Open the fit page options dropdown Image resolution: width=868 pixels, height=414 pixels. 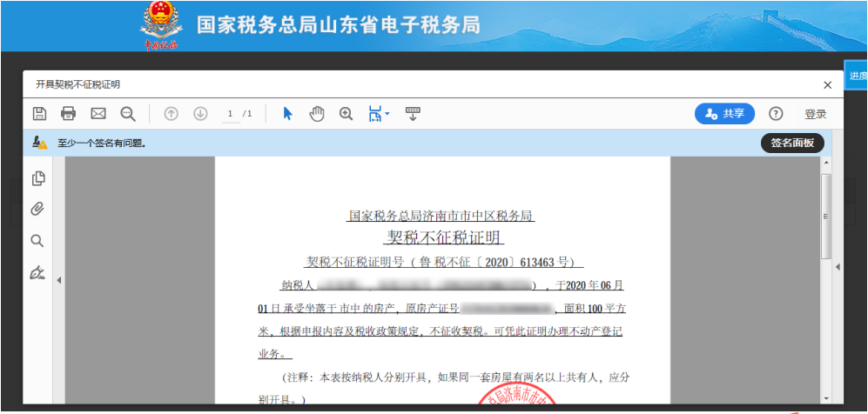coord(379,114)
